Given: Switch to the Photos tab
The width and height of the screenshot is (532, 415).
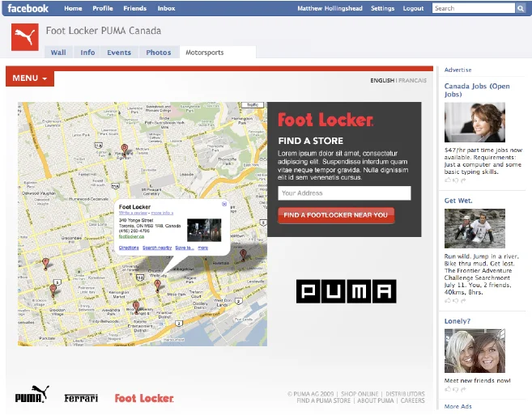Looking at the screenshot, I should click(159, 53).
